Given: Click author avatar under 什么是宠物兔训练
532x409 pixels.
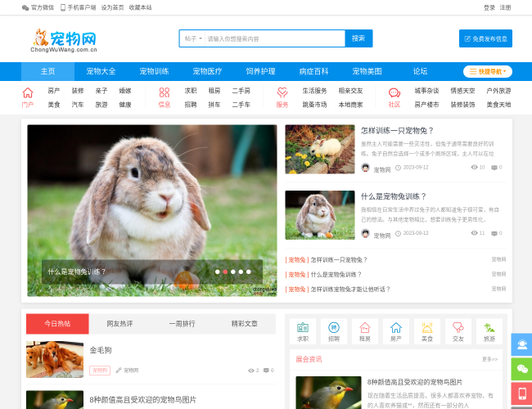Looking at the screenshot, I should pos(365,233).
